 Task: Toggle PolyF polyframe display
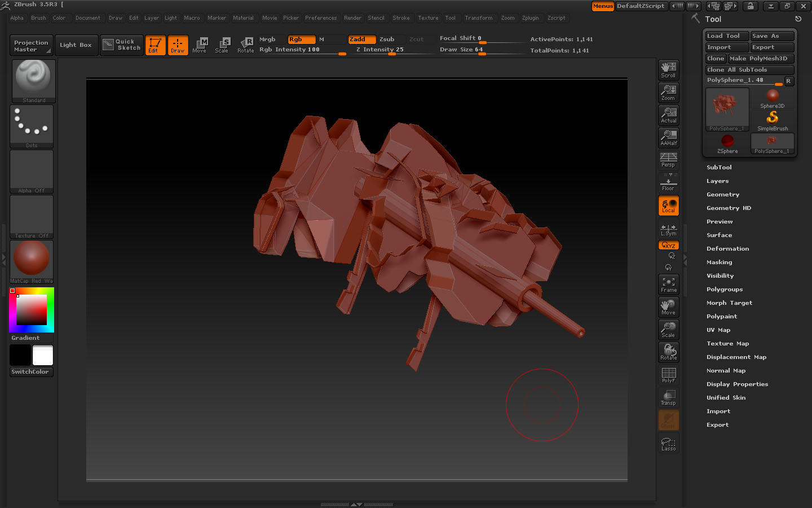pyautogui.click(x=668, y=375)
